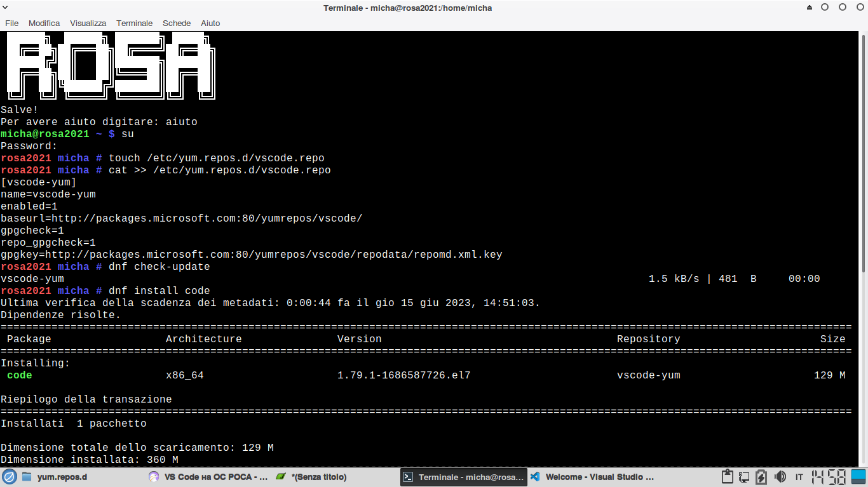Click the 'cat >> /etc/yum.repos.d/vscode.repo' command

pyautogui.click(x=220, y=170)
